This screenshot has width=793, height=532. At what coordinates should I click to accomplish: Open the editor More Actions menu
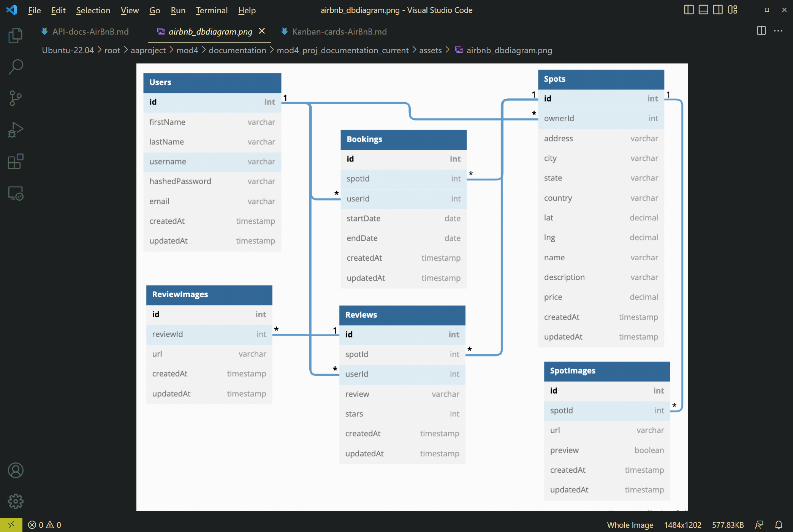pos(778,31)
